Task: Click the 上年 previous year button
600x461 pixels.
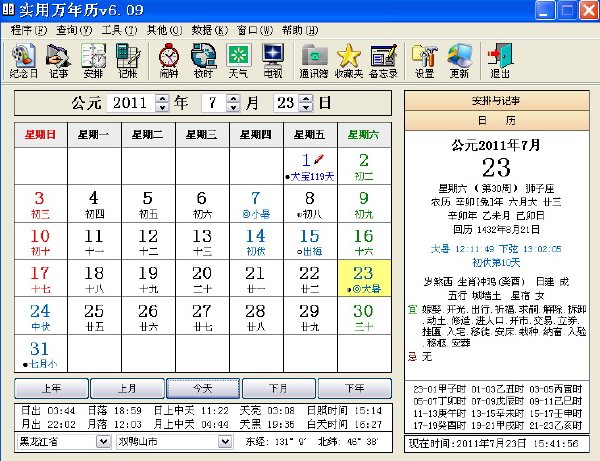Action: pos(52,388)
